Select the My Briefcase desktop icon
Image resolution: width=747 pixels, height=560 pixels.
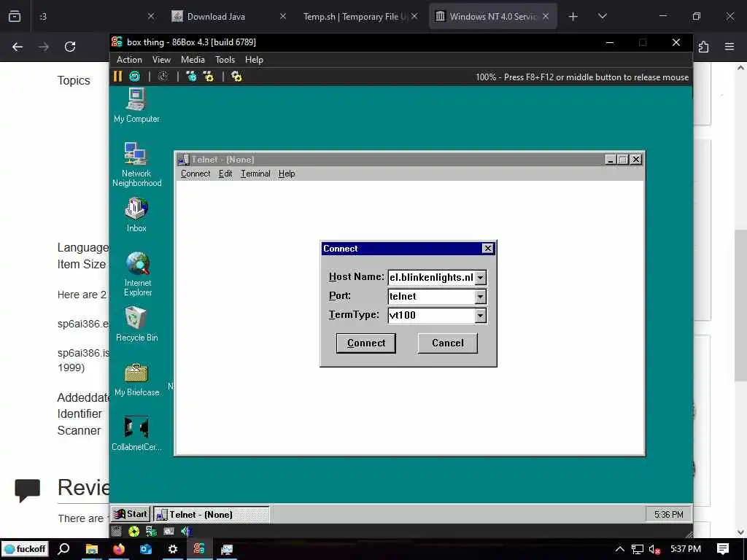coord(136,379)
